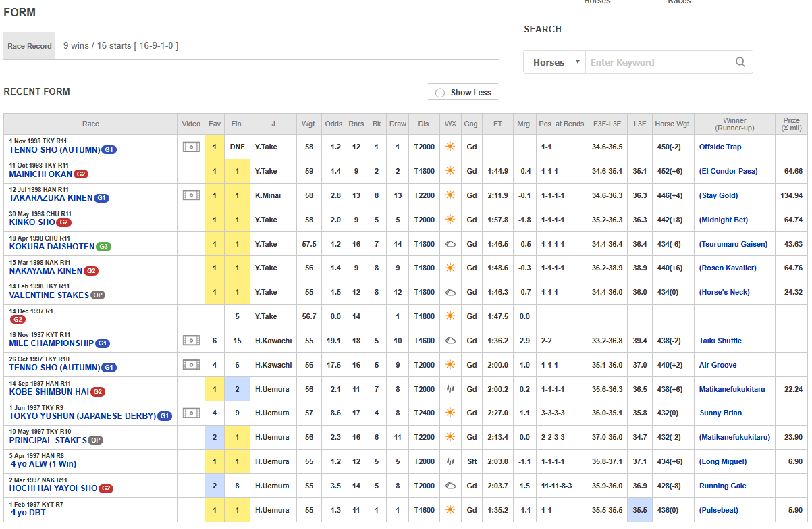Open runner-up Long Miguel horse page
The width and height of the screenshot is (812, 529).
(x=723, y=461)
